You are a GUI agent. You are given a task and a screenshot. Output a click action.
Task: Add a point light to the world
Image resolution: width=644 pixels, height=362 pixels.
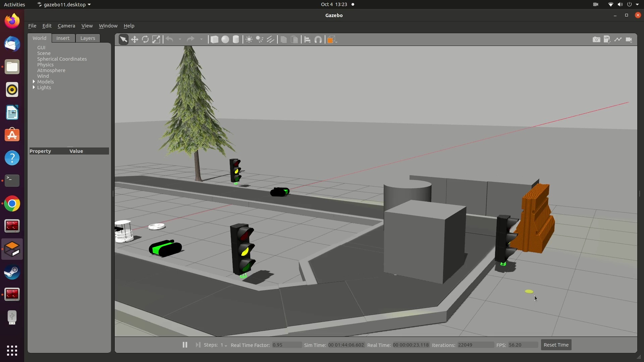click(249, 39)
